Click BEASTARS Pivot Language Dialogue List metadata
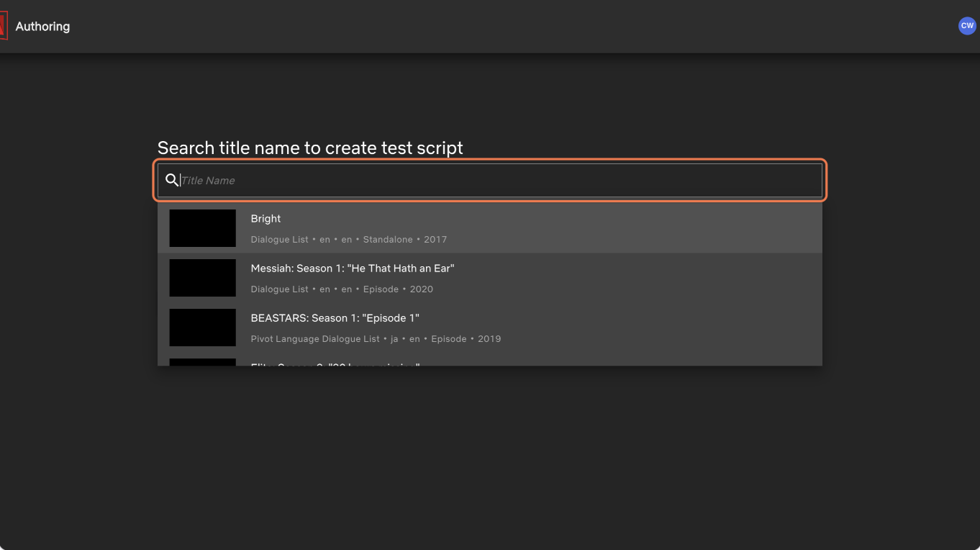 (376, 338)
